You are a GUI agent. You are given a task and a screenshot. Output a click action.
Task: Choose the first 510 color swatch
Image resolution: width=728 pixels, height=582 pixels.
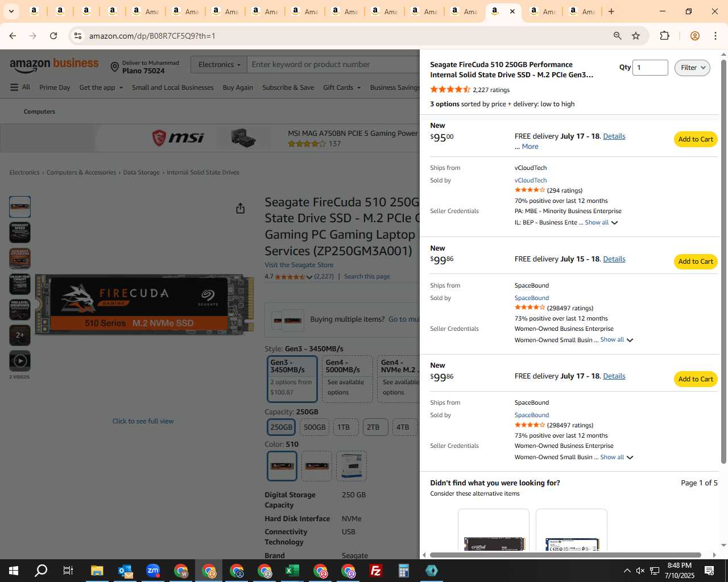(x=282, y=466)
